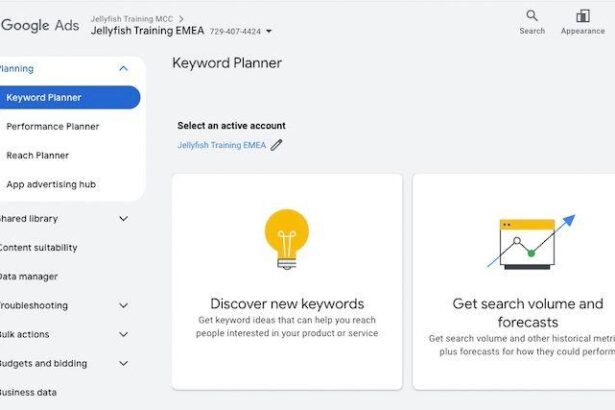
Task: Edit active account pencil icon
Action: click(x=277, y=145)
